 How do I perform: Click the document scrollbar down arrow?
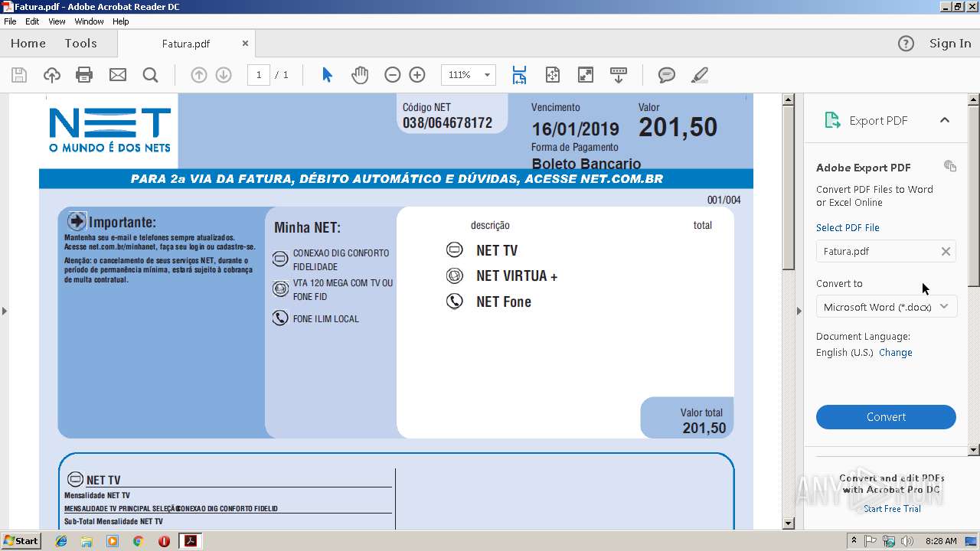pos(788,523)
